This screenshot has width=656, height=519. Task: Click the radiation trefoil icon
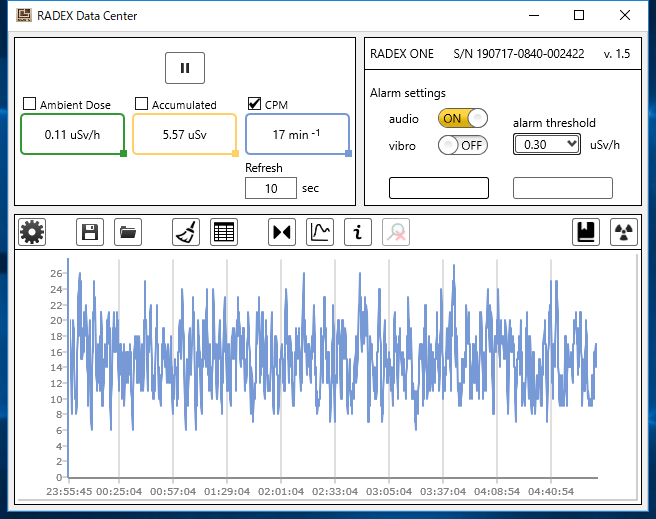pos(624,232)
